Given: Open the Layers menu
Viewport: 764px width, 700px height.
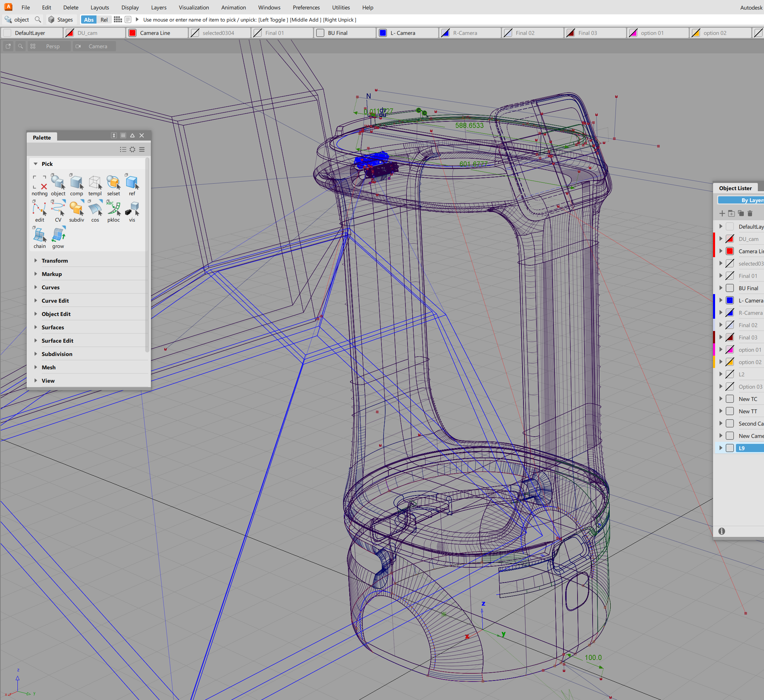Looking at the screenshot, I should pos(158,7).
